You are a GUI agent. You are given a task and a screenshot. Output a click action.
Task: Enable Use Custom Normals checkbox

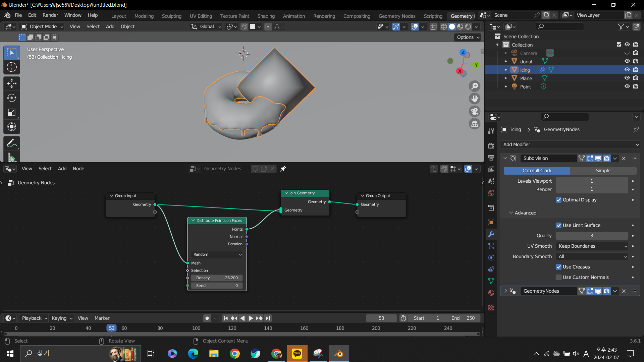coord(558,277)
